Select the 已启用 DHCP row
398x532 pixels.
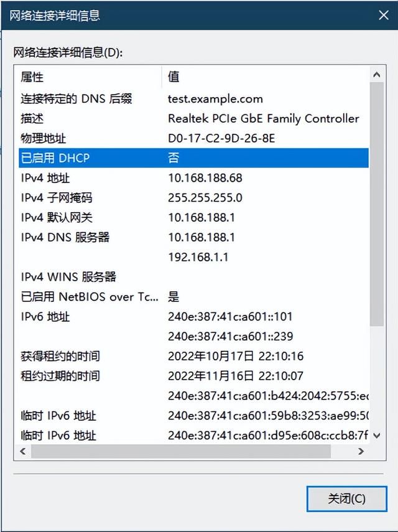coord(193,158)
